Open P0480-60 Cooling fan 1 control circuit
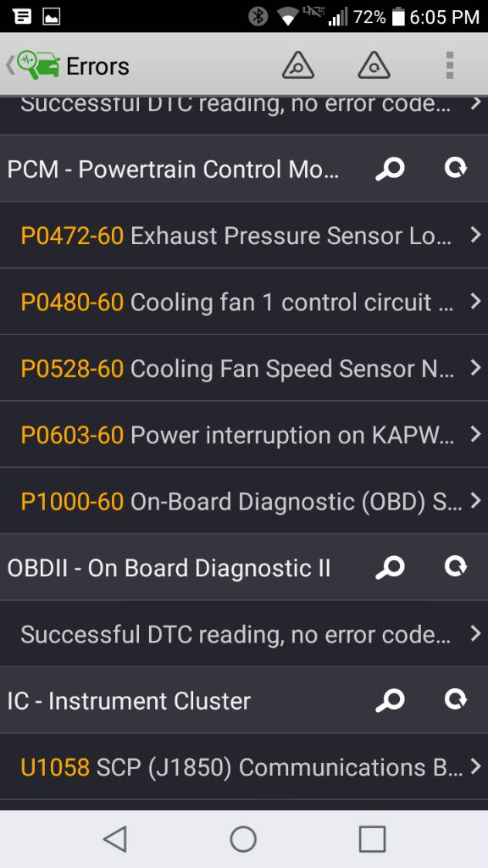 point(244,302)
